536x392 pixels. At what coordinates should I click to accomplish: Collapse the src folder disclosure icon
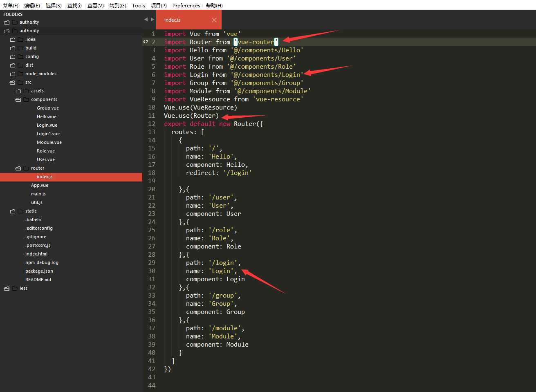coord(13,83)
